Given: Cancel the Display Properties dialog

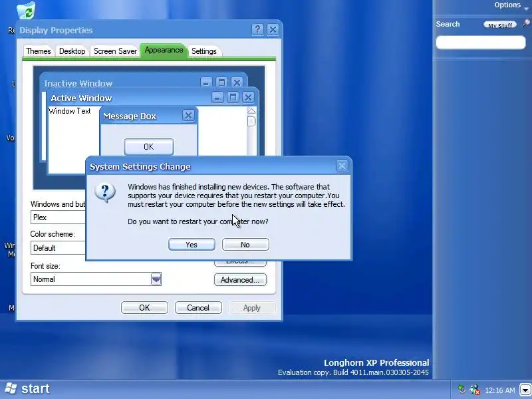Looking at the screenshot, I should [x=198, y=308].
